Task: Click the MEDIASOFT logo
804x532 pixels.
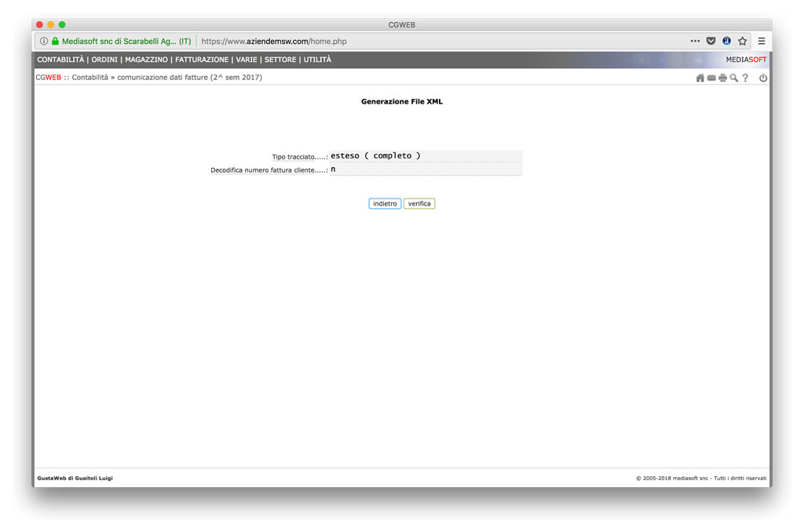Action: pyautogui.click(x=746, y=60)
